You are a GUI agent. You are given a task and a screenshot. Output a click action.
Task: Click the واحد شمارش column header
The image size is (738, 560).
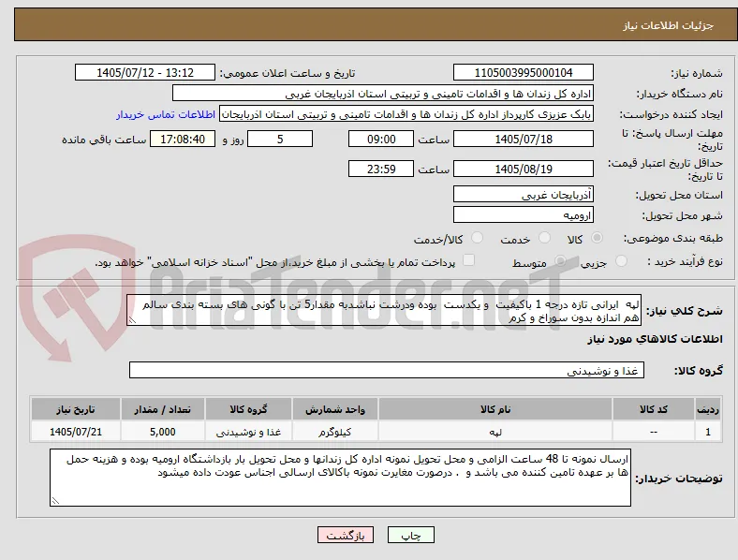(x=335, y=409)
